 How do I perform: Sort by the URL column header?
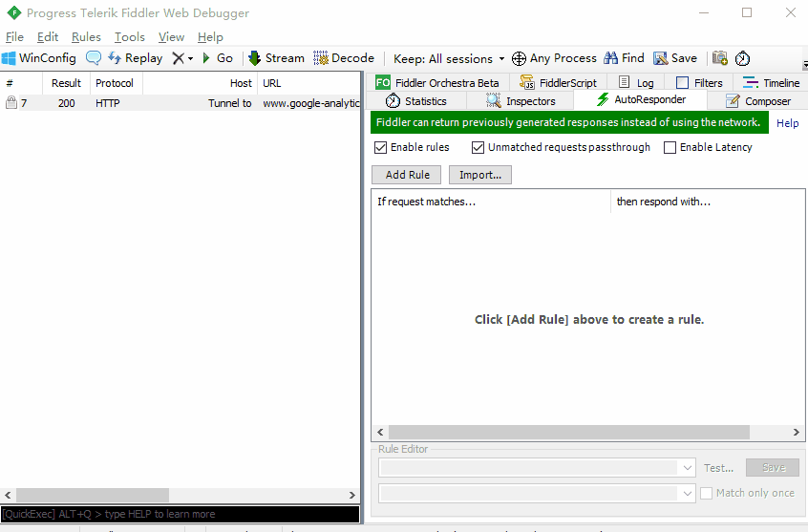pyautogui.click(x=308, y=83)
